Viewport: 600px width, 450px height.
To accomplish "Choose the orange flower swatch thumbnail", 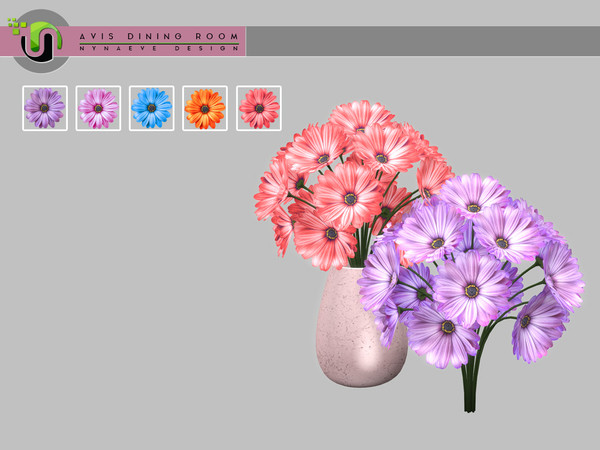I will click(205, 108).
